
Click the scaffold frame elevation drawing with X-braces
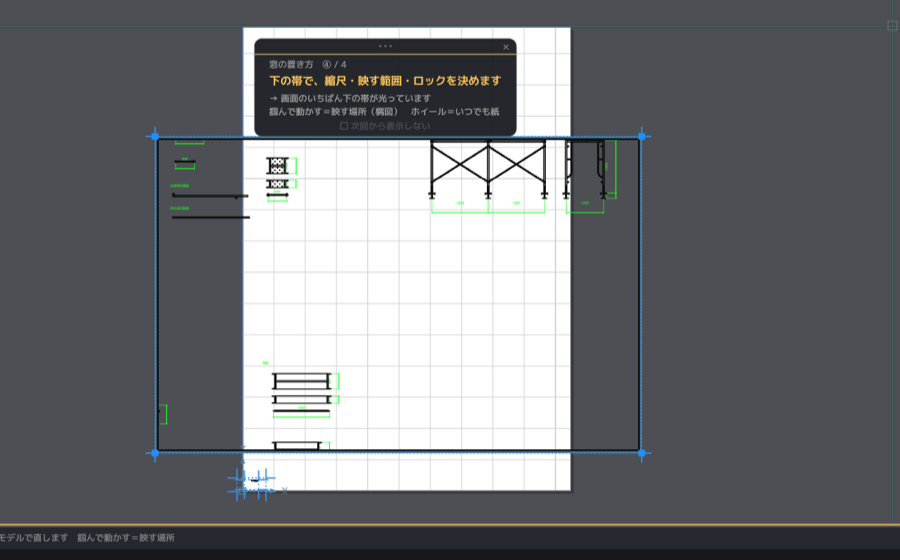(488, 169)
